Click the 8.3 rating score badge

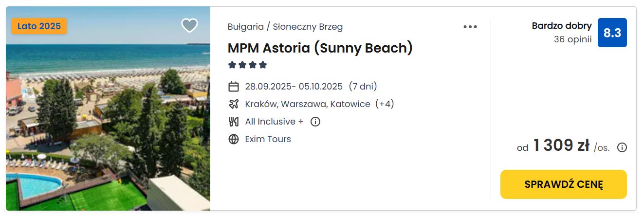[x=612, y=33]
